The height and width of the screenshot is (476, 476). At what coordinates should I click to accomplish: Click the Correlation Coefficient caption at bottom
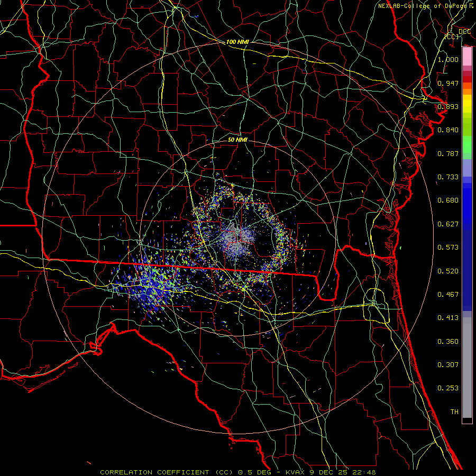(237, 472)
